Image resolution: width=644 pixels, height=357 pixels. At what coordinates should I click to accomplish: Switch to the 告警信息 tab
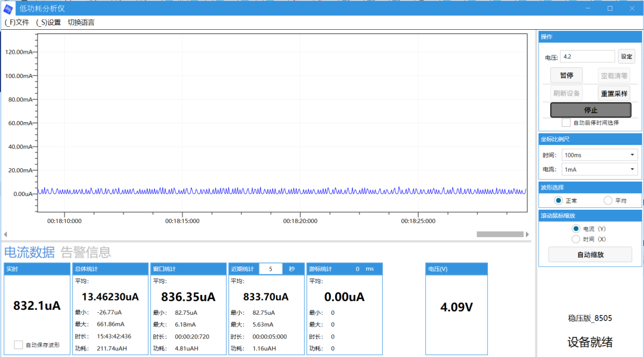coord(86,252)
